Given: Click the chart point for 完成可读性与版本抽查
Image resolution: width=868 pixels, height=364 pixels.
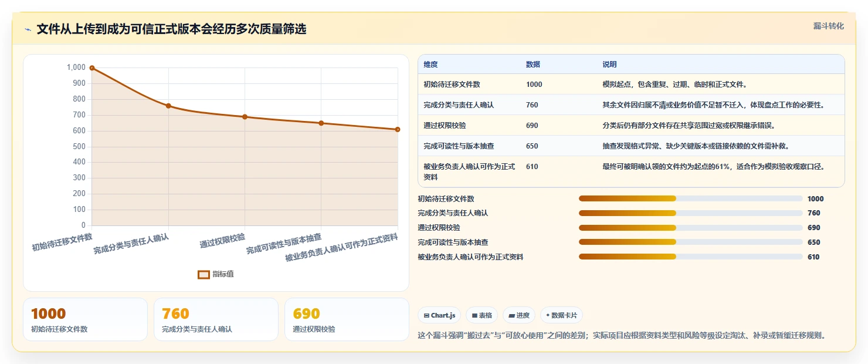Looking at the screenshot, I should (321, 123).
